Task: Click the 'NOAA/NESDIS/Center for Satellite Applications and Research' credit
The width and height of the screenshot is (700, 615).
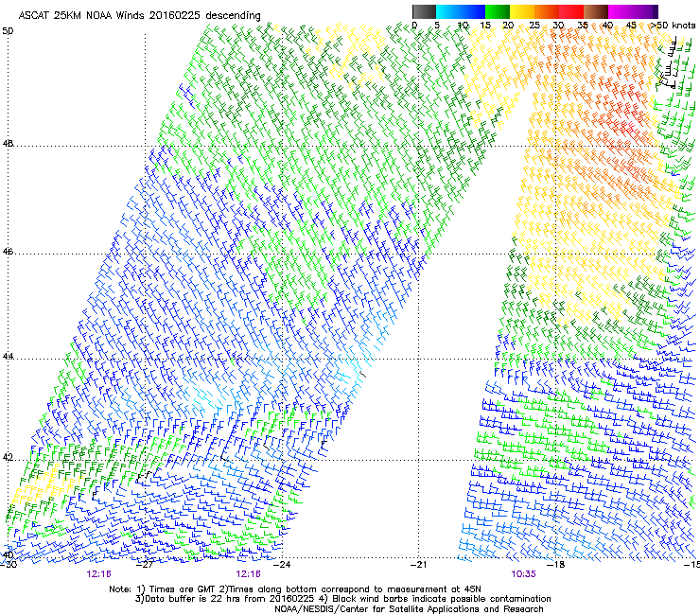Action: click(x=409, y=609)
